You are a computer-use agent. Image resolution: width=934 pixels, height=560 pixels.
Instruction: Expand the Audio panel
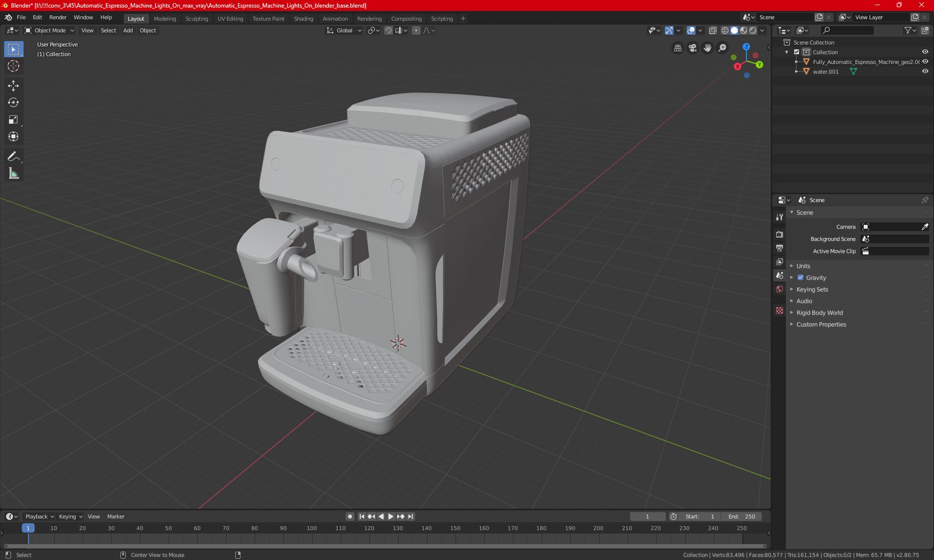click(x=804, y=301)
